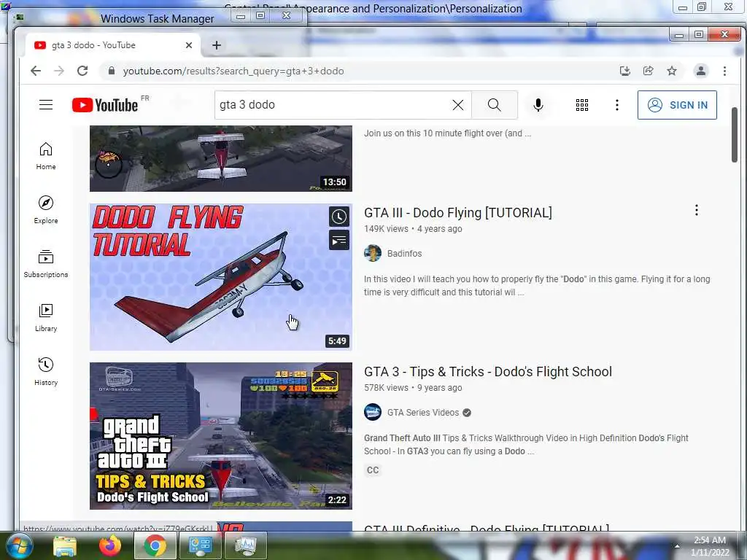Open File Explorer from the taskbar
This screenshot has width=747, height=560.
pos(65,545)
